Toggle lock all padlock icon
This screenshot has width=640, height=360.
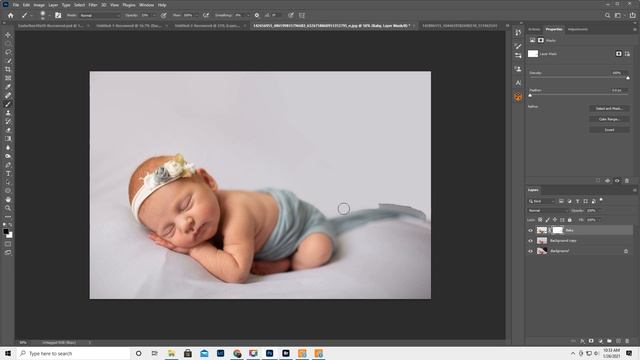coord(570,220)
